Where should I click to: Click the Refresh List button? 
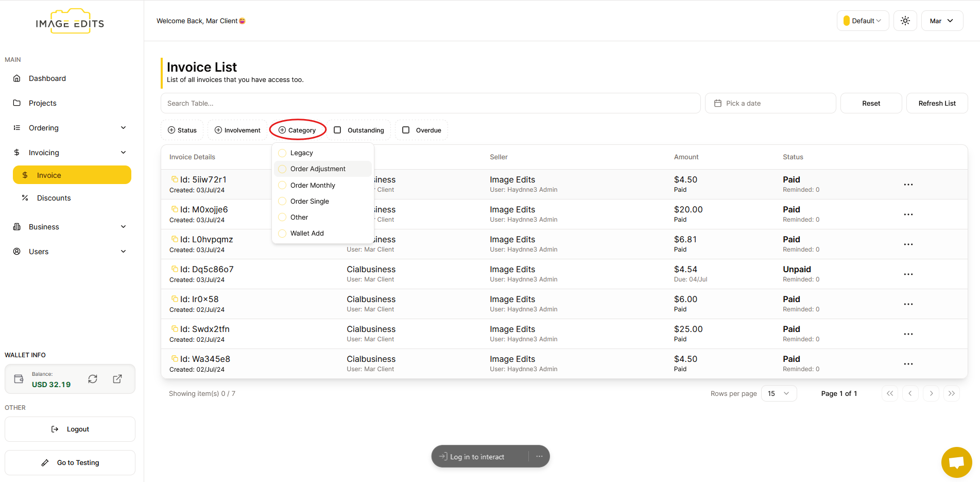click(x=936, y=103)
